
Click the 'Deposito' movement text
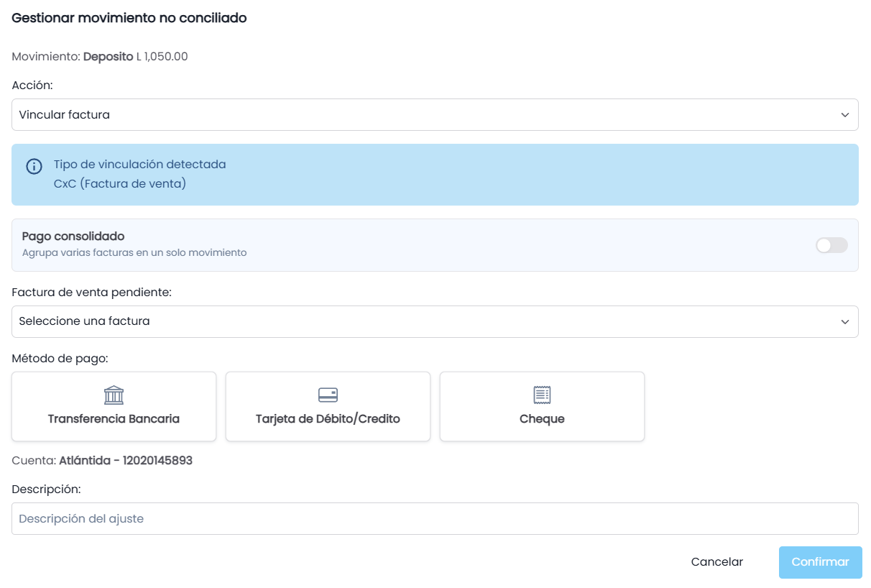(x=109, y=56)
